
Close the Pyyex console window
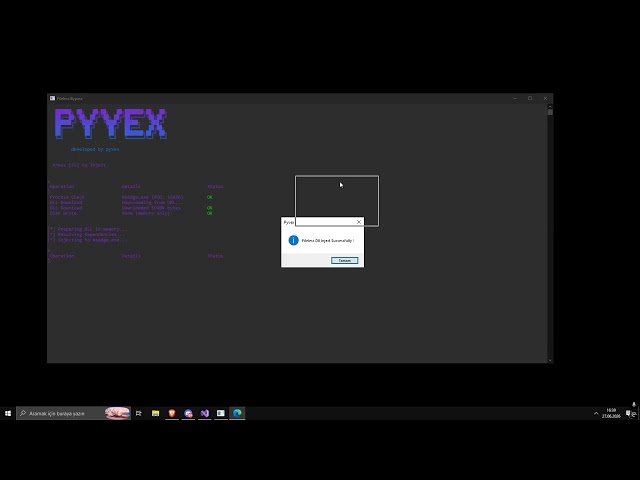tap(545, 98)
